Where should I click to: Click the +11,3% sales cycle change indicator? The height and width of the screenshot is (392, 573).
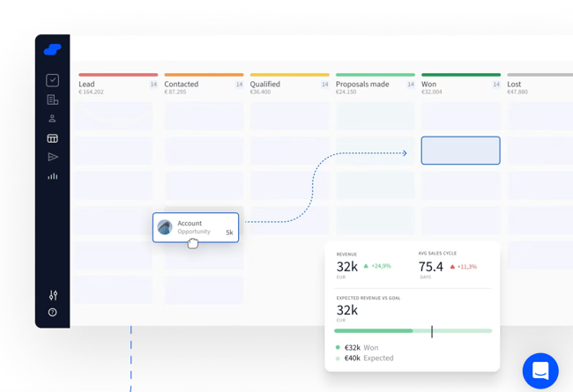tap(464, 267)
